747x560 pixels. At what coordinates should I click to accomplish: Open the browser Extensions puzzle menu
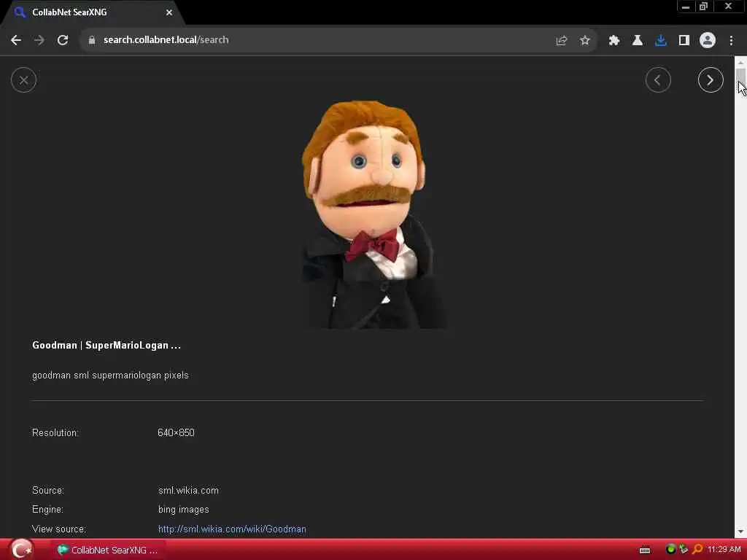pos(614,41)
